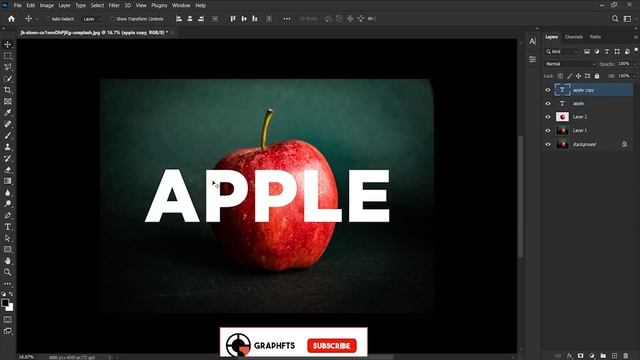Select the Crop tool
The width and height of the screenshot is (640, 360).
click(7, 90)
